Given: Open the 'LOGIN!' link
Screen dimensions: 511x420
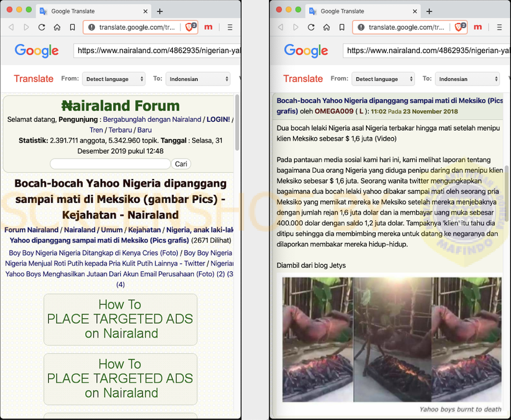Looking at the screenshot, I should [218, 119].
